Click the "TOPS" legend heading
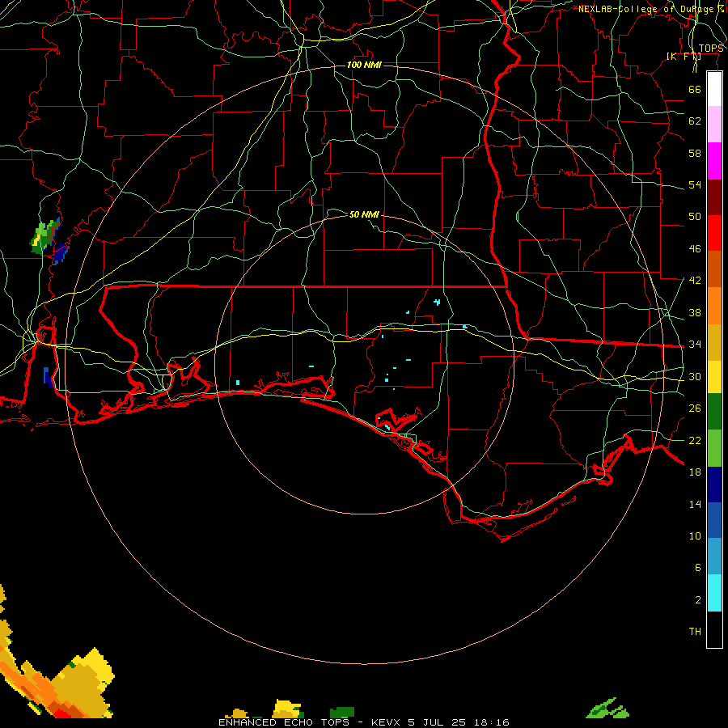Viewport: 728px width, 728px height. pos(711,49)
